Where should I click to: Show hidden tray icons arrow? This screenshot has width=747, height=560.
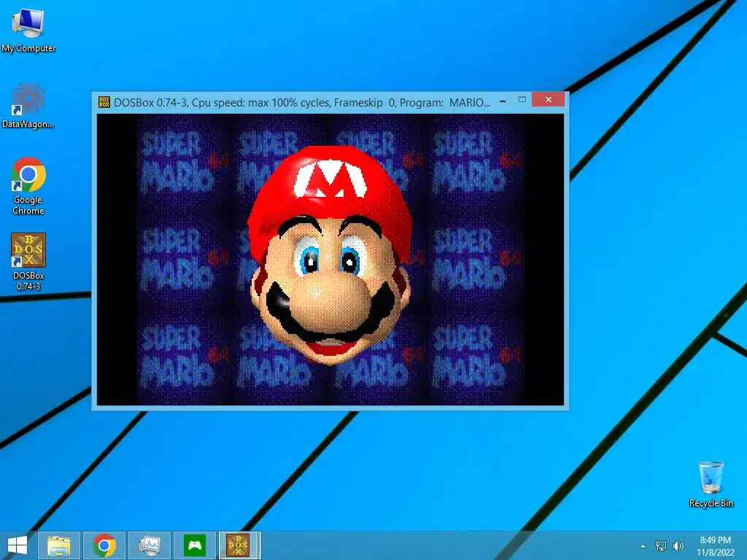[x=643, y=546]
